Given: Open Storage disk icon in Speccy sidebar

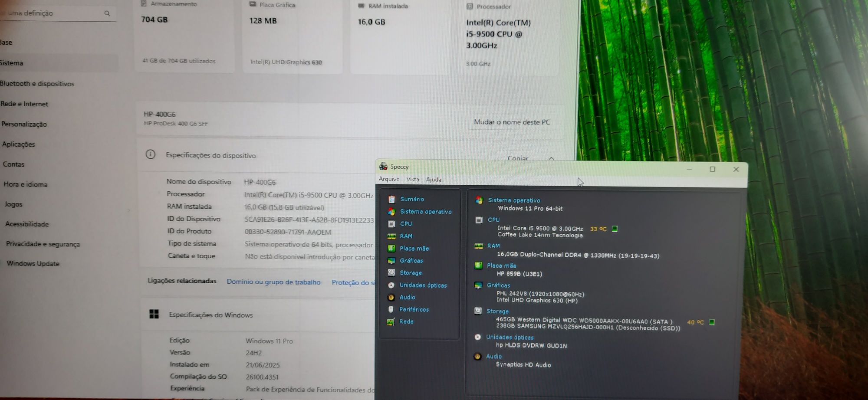Looking at the screenshot, I should tap(391, 272).
